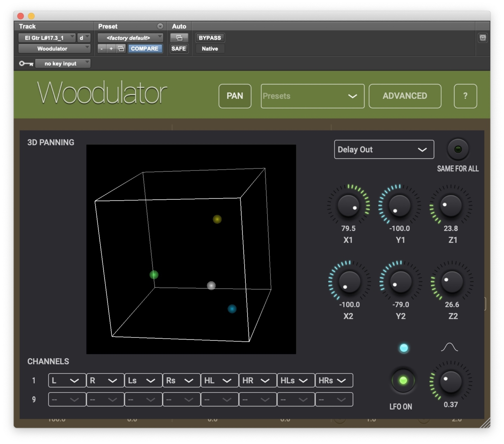Open the HLs channel dropdown

[x=296, y=380]
